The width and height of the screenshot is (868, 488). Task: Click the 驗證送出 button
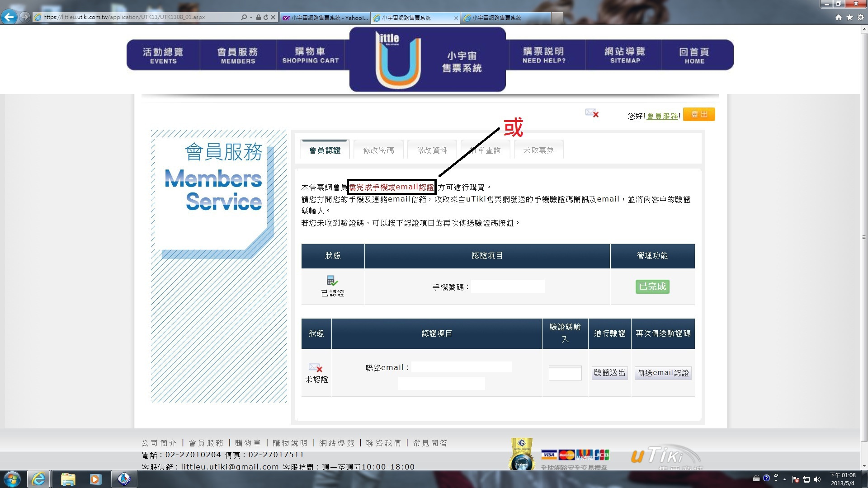[609, 373]
